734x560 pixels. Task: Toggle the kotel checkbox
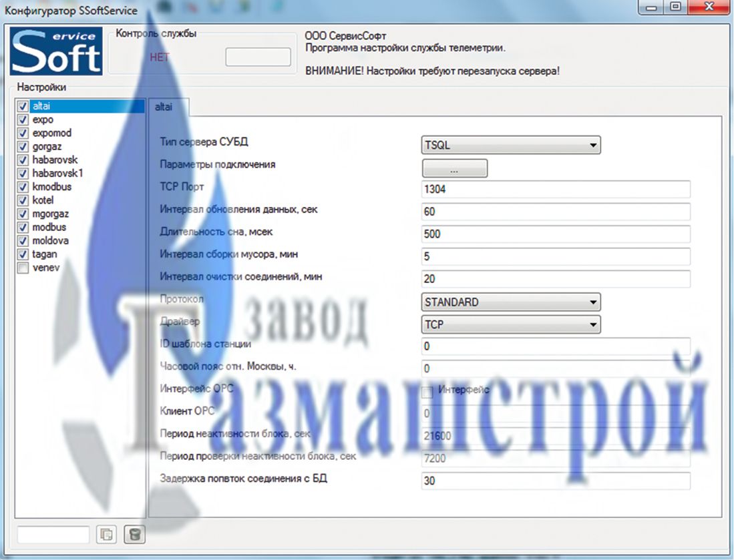[23, 201]
